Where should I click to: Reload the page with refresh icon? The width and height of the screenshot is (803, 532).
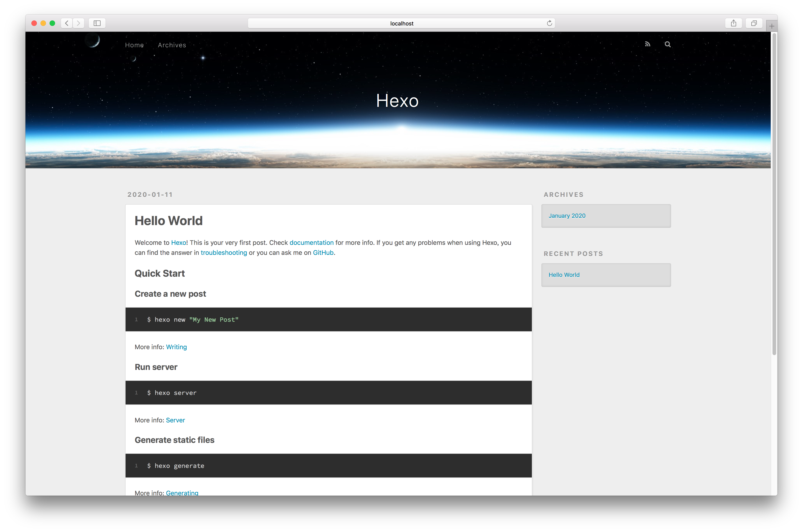(x=549, y=23)
